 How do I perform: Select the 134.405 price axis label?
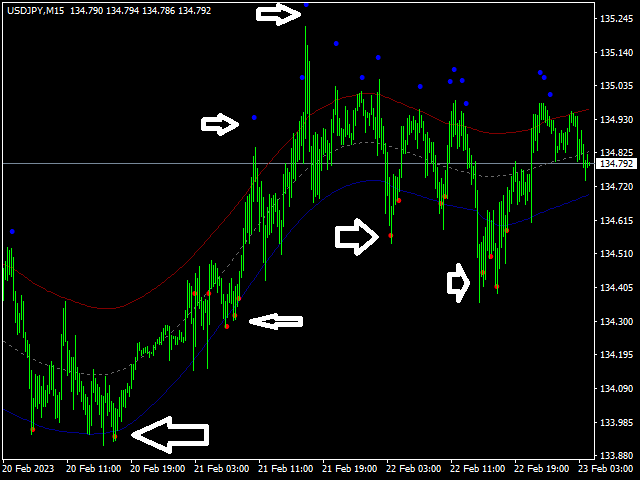pos(616,288)
